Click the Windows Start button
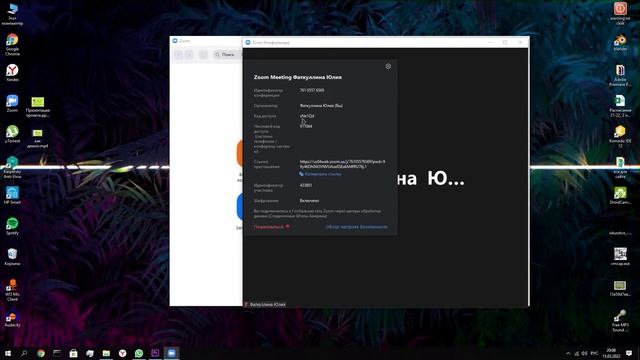 [x=8, y=353]
